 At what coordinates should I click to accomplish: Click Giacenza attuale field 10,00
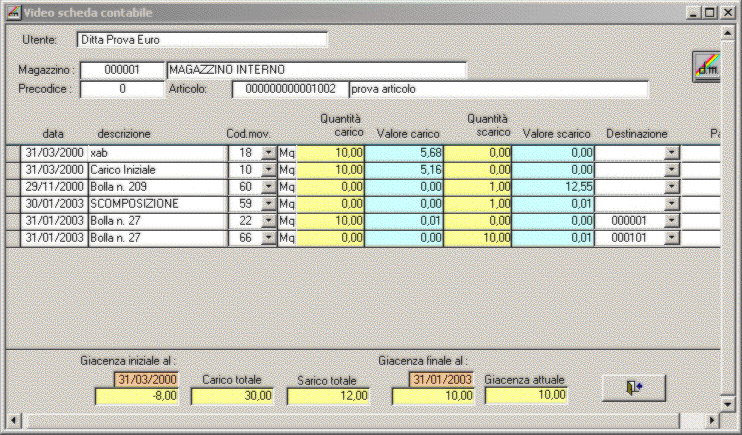point(526,395)
